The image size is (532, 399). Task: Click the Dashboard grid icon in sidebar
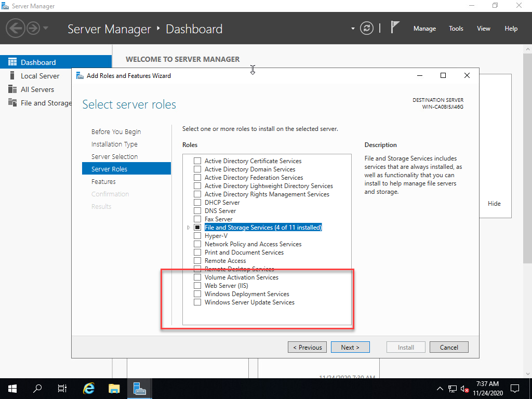[12, 62]
